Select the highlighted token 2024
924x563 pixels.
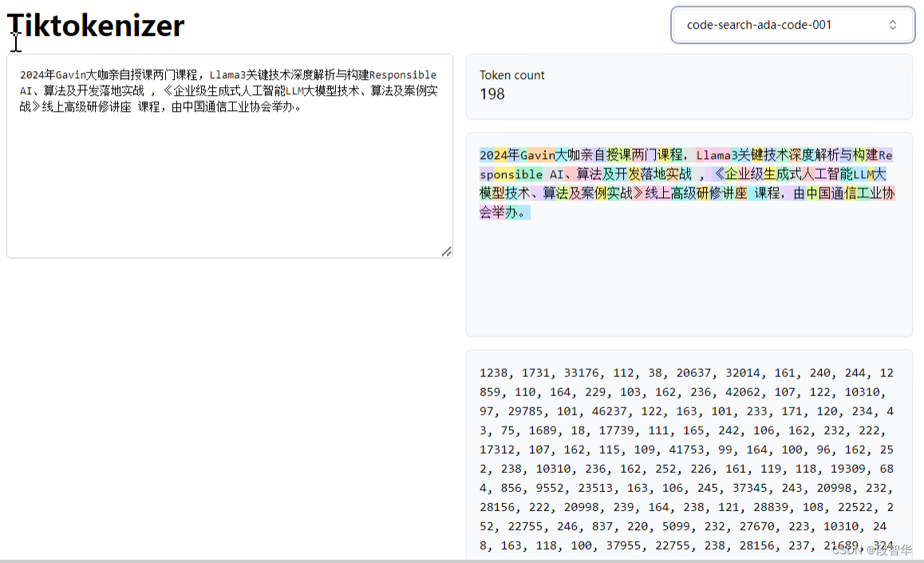click(x=493, y=155)
